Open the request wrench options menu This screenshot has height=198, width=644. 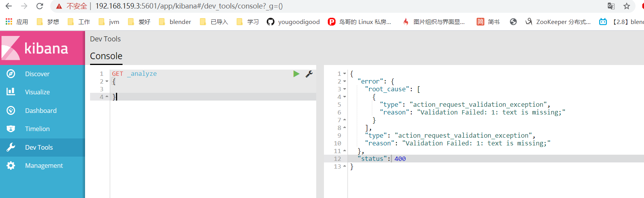pyautogui.click(x=309, y=74)
